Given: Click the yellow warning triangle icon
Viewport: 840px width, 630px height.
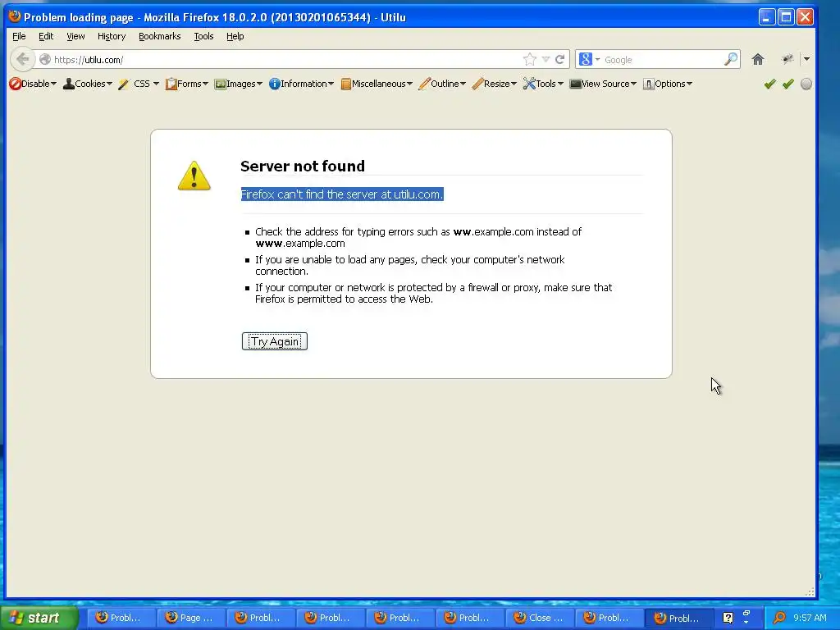Looking at the screenshot, I should (194, 176).
